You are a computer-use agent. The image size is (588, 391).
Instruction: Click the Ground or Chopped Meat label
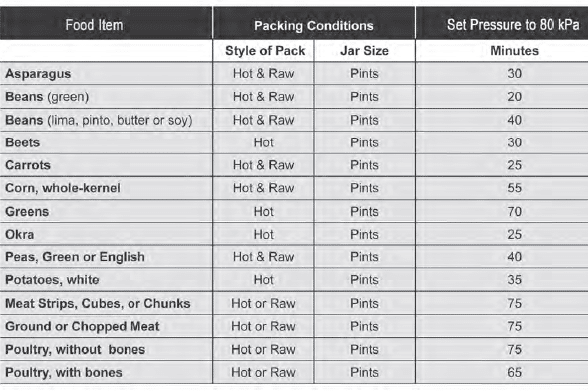click(82, 327)
